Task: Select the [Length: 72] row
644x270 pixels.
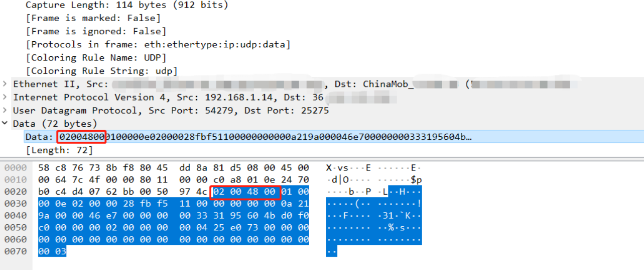Action: [59, 150]
